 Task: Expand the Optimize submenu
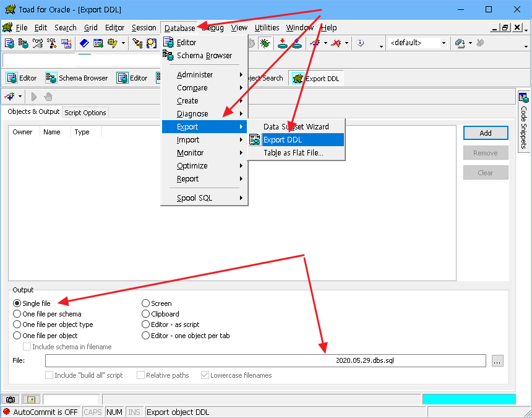(x=204, y=166)
